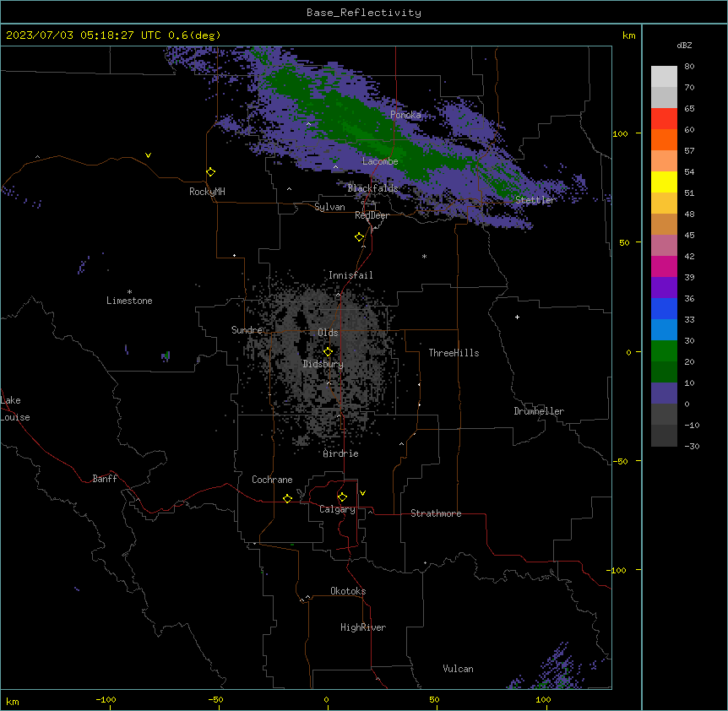Click the Ponoka city label
Screen dimensions: 728x711
[405, 115]
